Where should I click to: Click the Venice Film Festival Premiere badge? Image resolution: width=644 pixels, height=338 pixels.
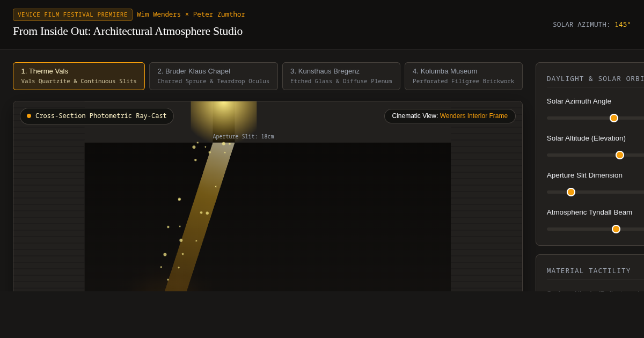coord(72,14)
